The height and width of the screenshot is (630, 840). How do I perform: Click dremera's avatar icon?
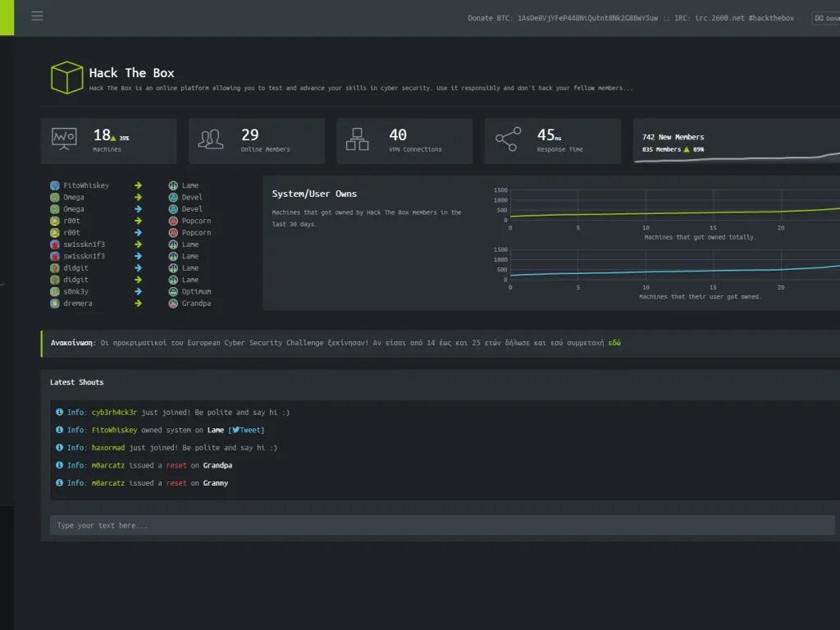tap(55, 304)
